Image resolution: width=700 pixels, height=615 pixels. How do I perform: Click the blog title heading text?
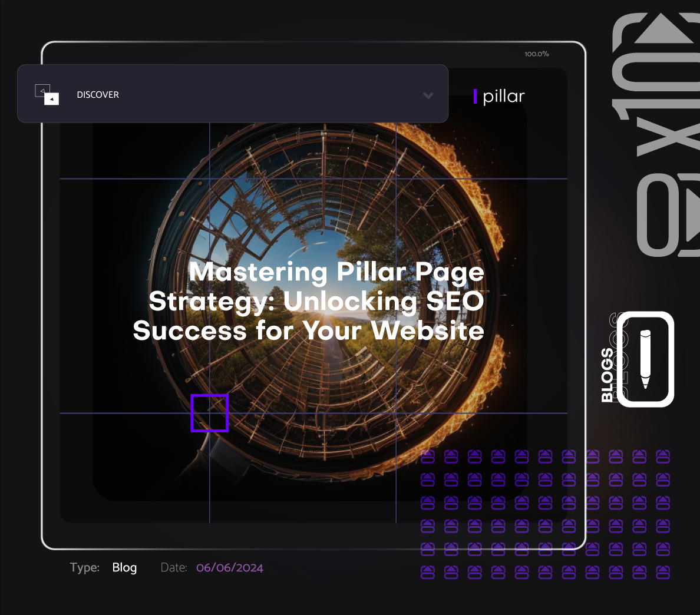309,301
